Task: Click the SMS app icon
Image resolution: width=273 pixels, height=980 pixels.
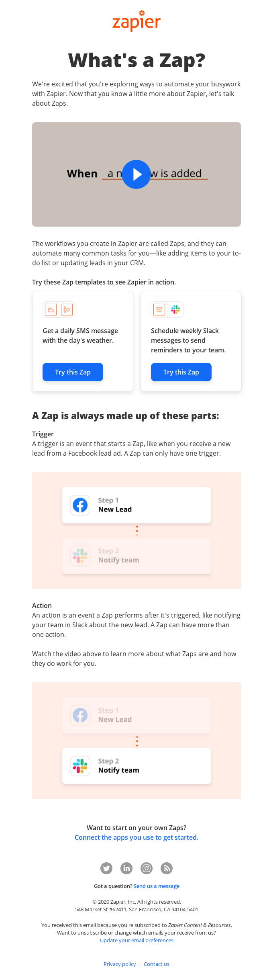Action: pos(67,310)
